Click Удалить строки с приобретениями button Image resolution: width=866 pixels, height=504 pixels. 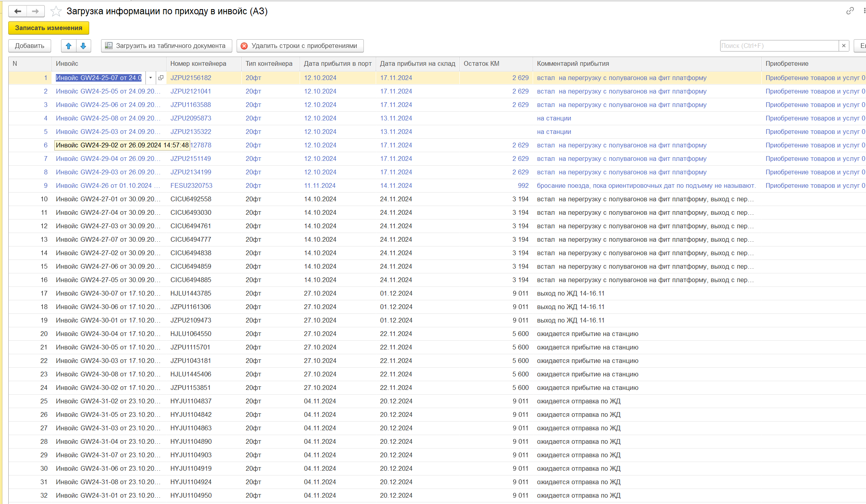[300, 46]
